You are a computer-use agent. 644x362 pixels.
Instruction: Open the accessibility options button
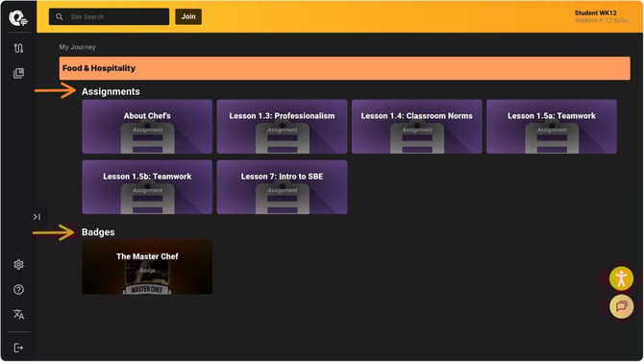tap(621, 278)
